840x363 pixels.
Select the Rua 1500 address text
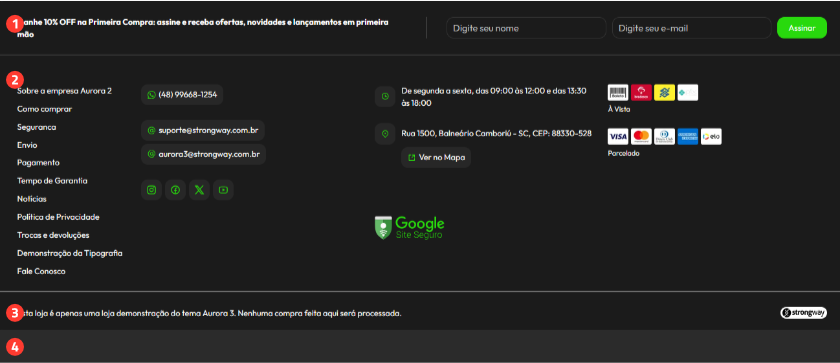[497, 133]
